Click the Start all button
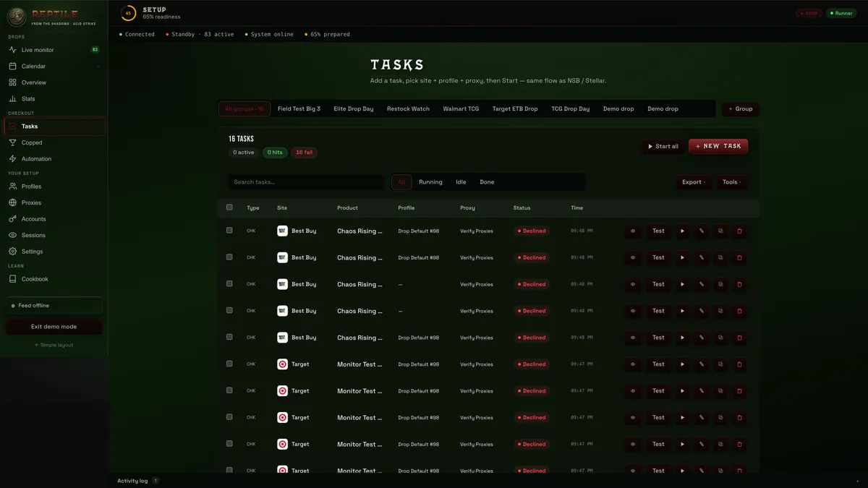This screenshot has width=868, height=488. click(x=663, y=146)
